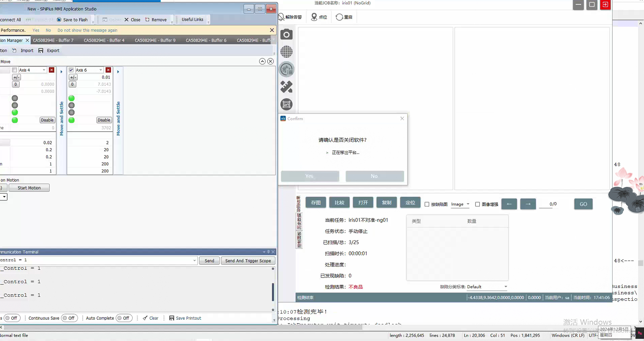Close Communication Terminal panel X
644x341 pixels.
[273, 252]
